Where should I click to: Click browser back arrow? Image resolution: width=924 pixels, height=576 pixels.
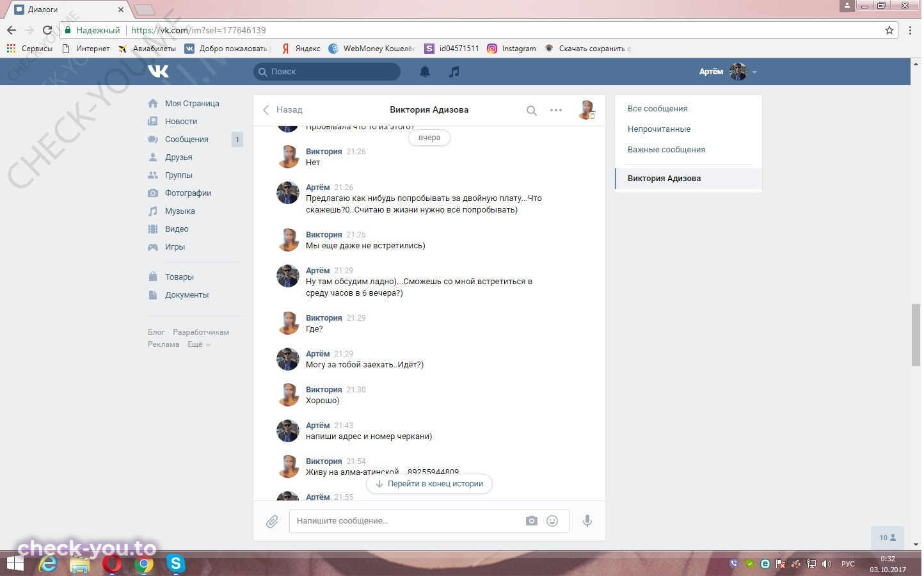coord(12,30)
